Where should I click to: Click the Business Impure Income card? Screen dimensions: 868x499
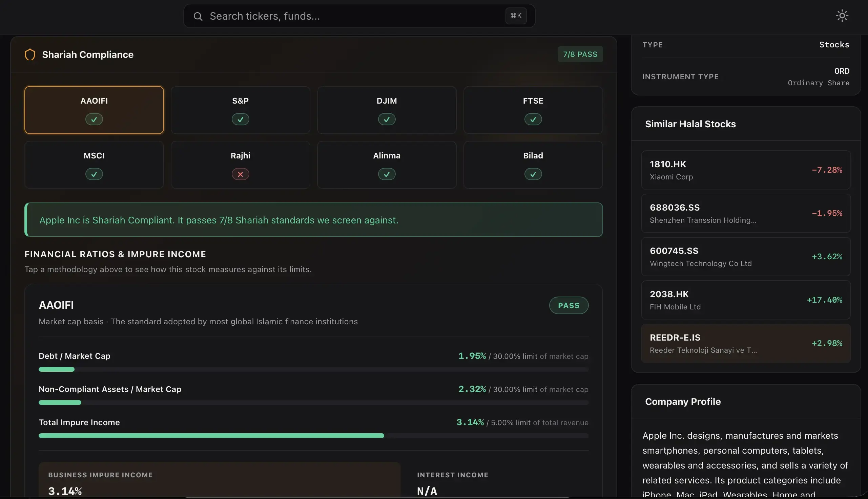[x=220, y=480]
